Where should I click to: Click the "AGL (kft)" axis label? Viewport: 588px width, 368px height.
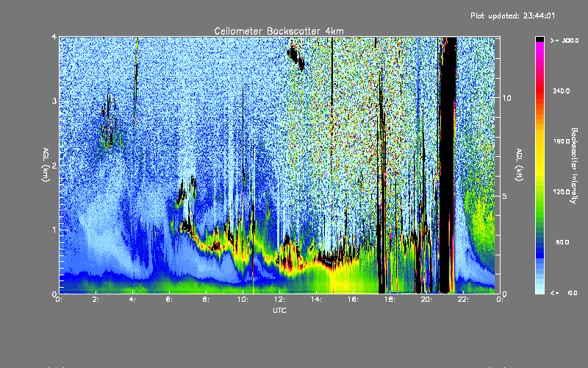click(x=520, y=165)
